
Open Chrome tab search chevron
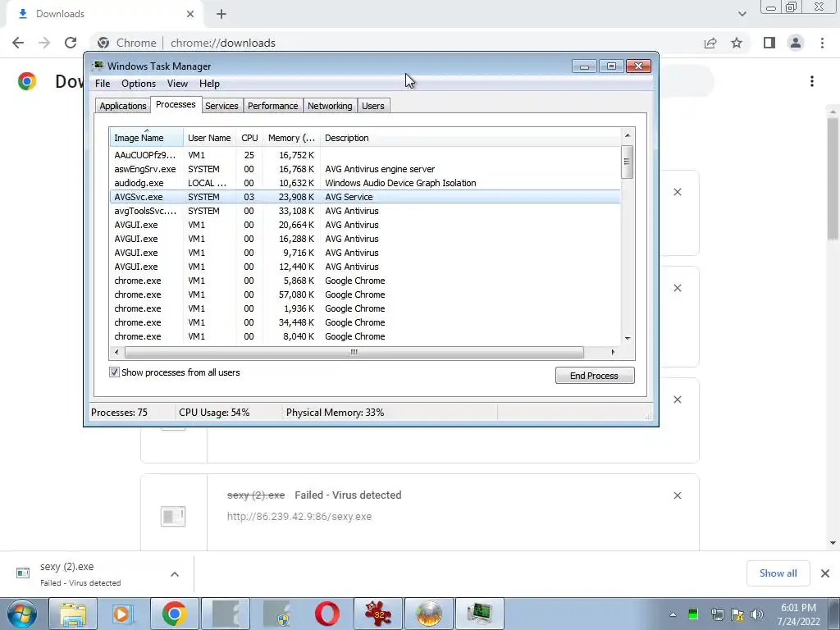742,14
